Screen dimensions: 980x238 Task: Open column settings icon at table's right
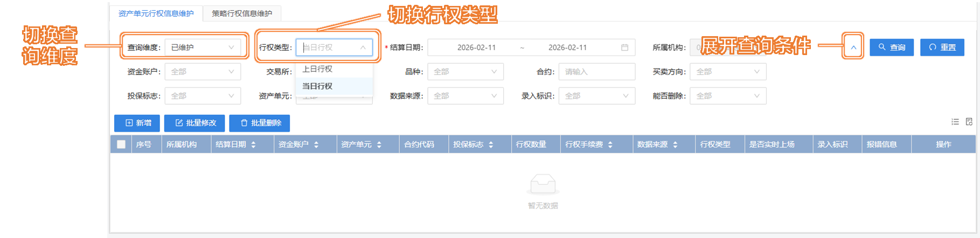tap(969, 122)
